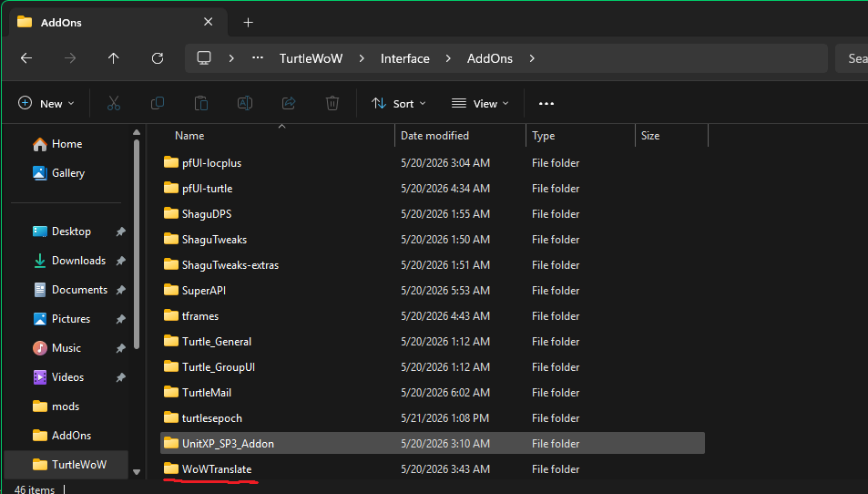Click the Cut scissors icon
The width and height of the screenshot is (868, 494).
coord(114,103)
